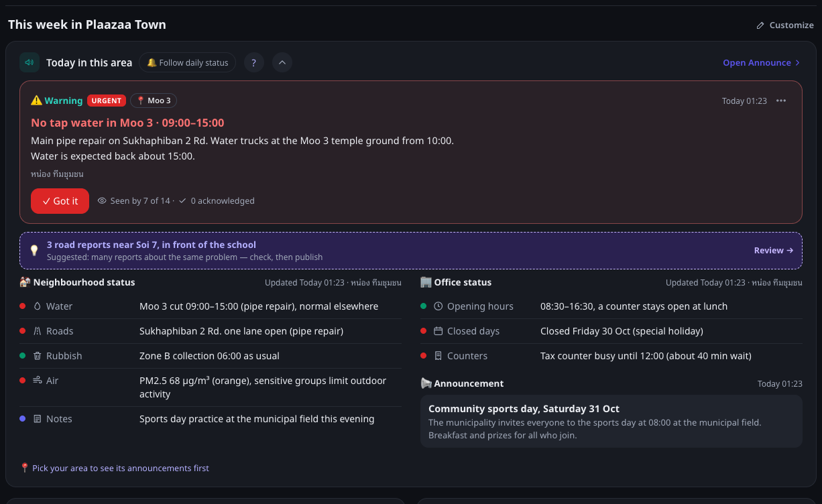Viewport: 822px width, 504px height.
Task: Click the Customize button
Action: pyautogui.click(x=784, y=25)
